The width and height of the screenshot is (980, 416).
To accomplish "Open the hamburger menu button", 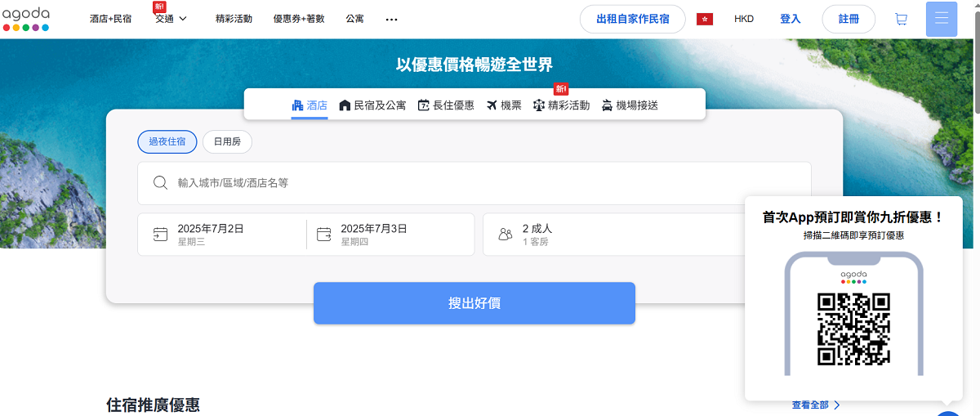I will coord(941,19).
